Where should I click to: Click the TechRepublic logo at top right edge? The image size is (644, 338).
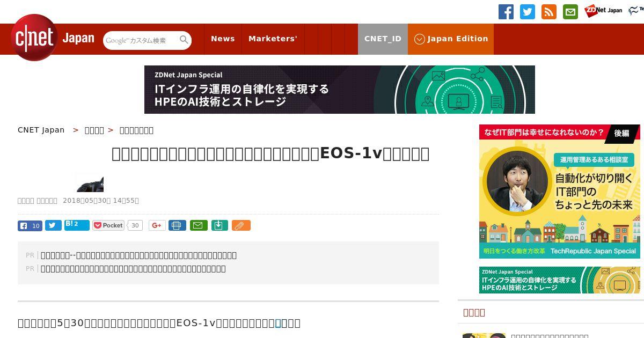[636, 10]
